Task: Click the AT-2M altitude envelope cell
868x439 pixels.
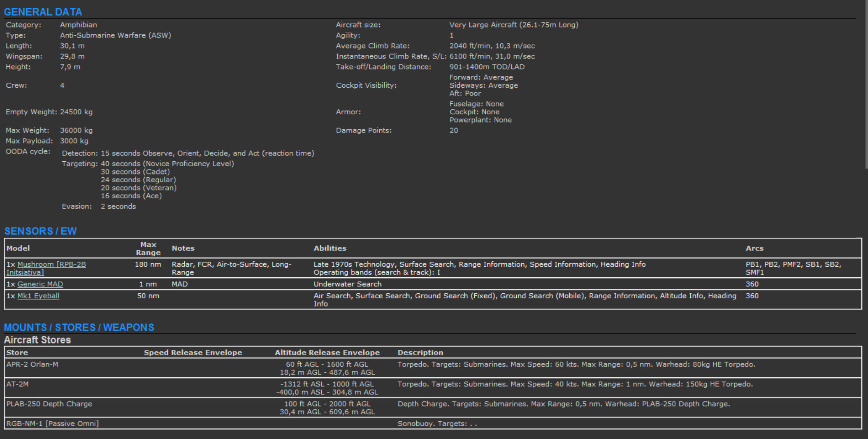Action: [327, 388]
